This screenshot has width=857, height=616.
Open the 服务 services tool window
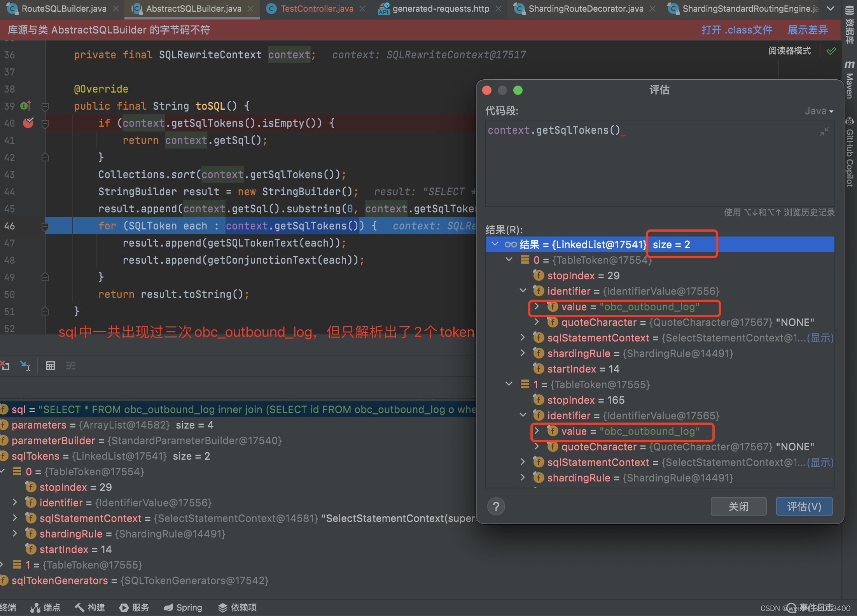[135, 607]
